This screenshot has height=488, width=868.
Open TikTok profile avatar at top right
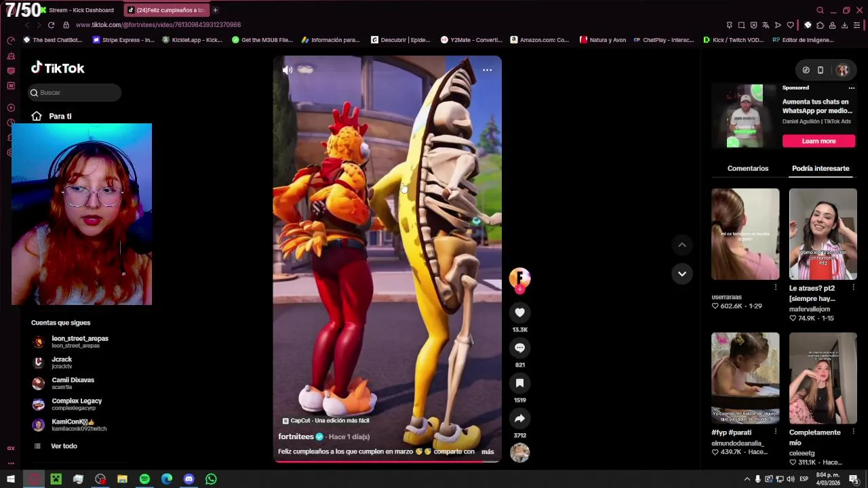(x=842, y=70)
